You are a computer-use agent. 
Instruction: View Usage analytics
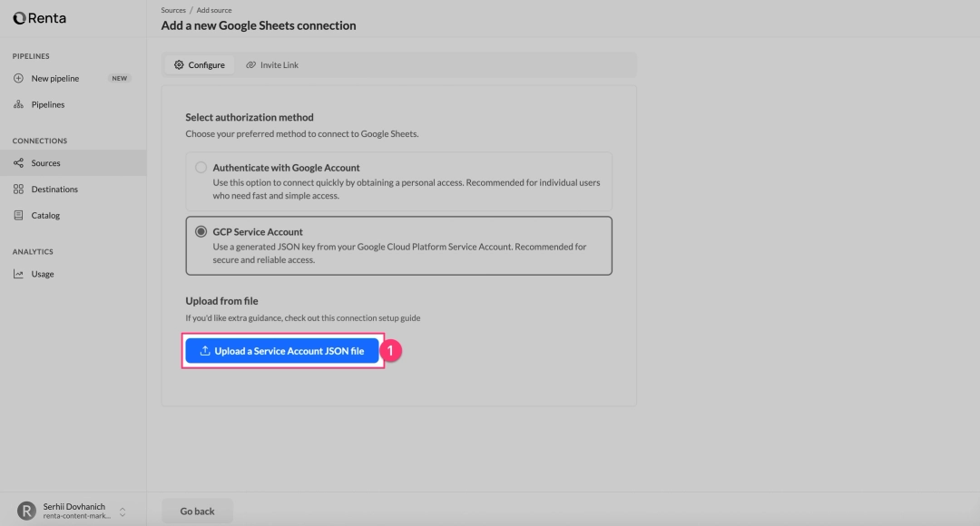[43, 273]
